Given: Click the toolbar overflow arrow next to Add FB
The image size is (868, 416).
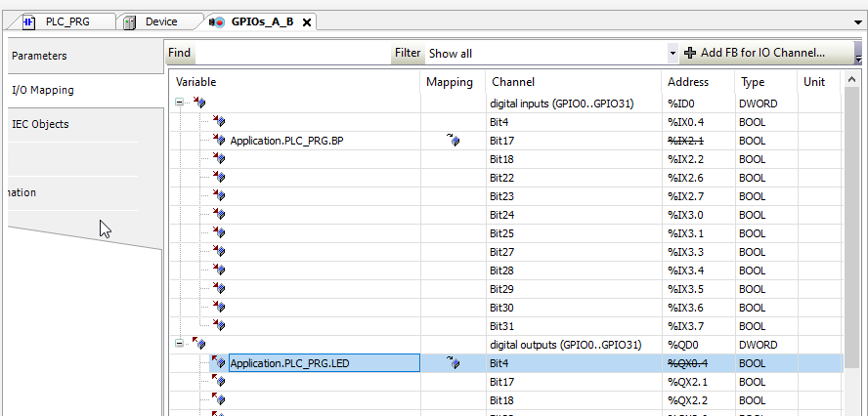Looking at the screenshot, I should tap(858, 58).
